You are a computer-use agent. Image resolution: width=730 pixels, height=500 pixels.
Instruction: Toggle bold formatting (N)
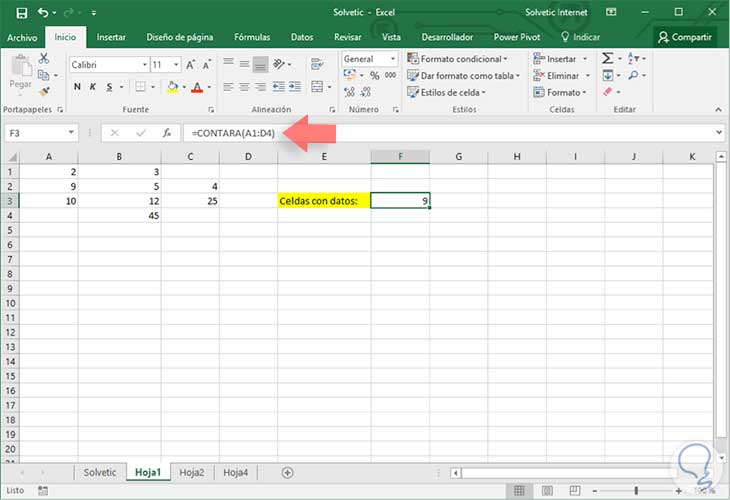[77, 87]
